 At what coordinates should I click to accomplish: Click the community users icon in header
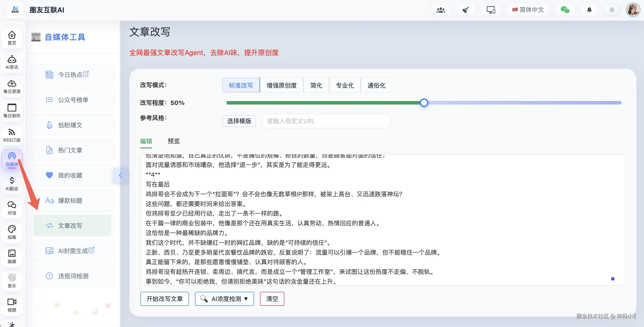441,10
